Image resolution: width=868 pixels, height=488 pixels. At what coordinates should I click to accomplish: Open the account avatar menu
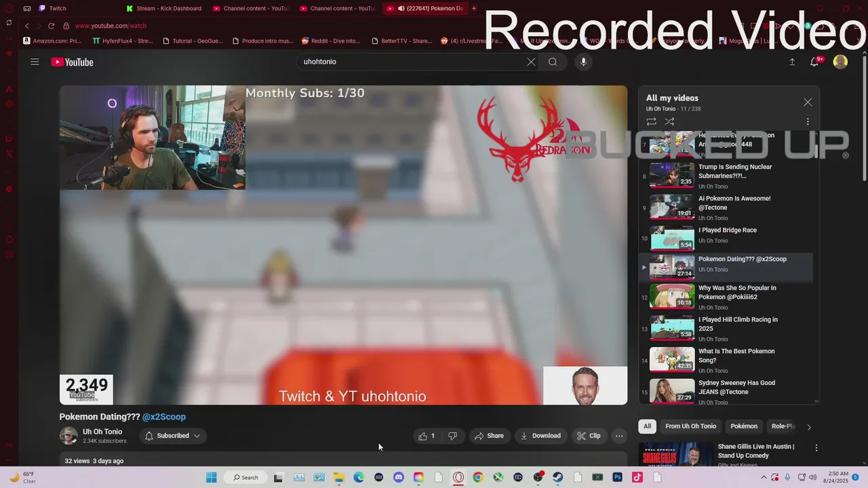(x=840, y=62)
